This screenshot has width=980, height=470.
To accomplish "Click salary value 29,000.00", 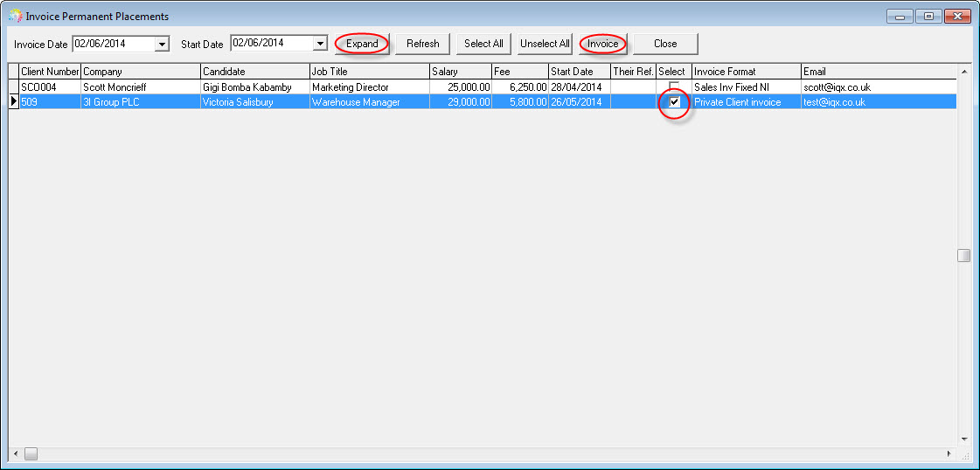I will 461,102.
